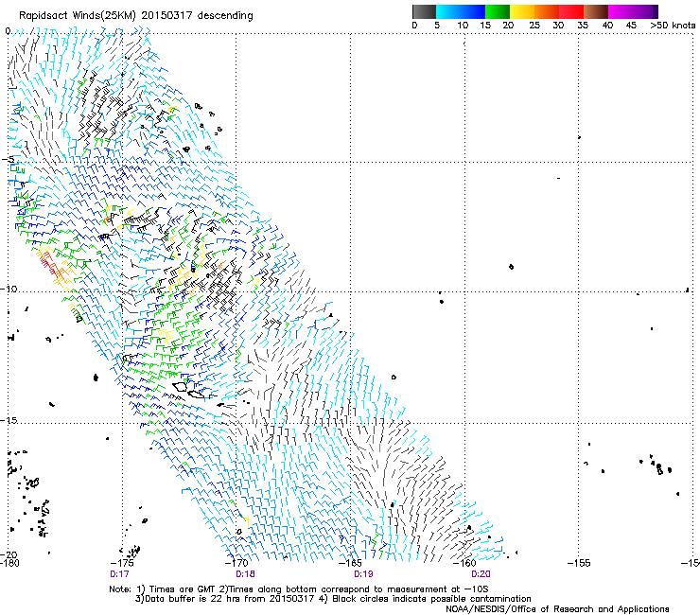Click the '-160' longitude axis label

coord(465,563)
